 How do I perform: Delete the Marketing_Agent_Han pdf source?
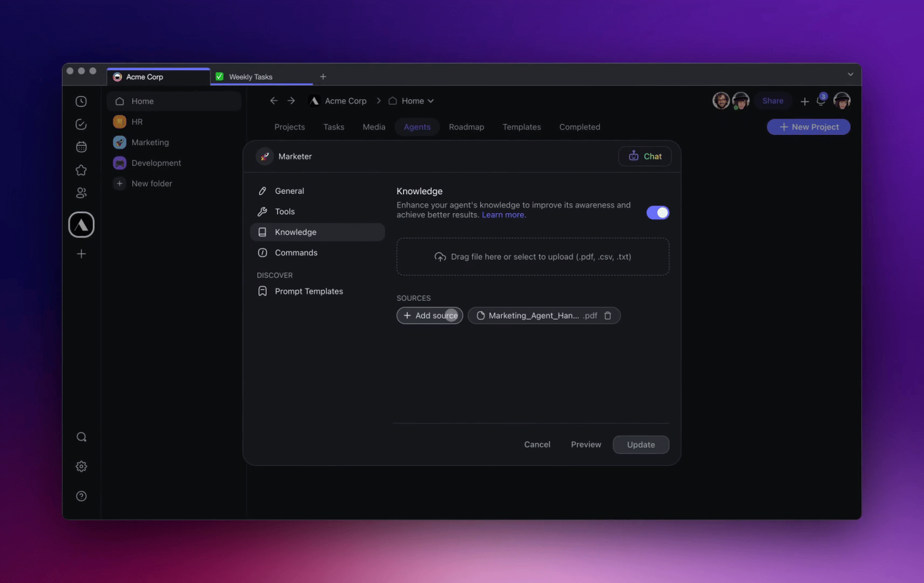tap(608, 316)
